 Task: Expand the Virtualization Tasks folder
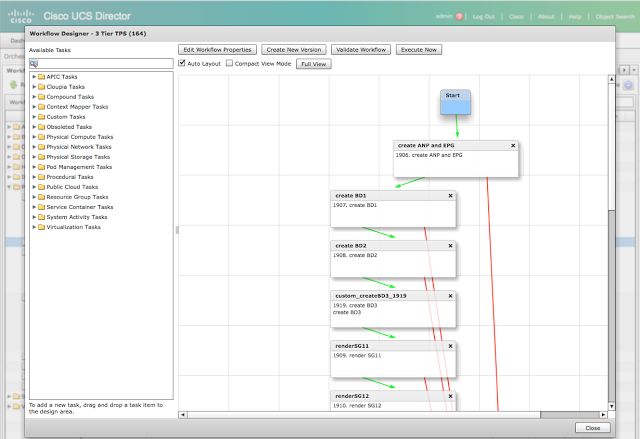[x=34, y=227]
